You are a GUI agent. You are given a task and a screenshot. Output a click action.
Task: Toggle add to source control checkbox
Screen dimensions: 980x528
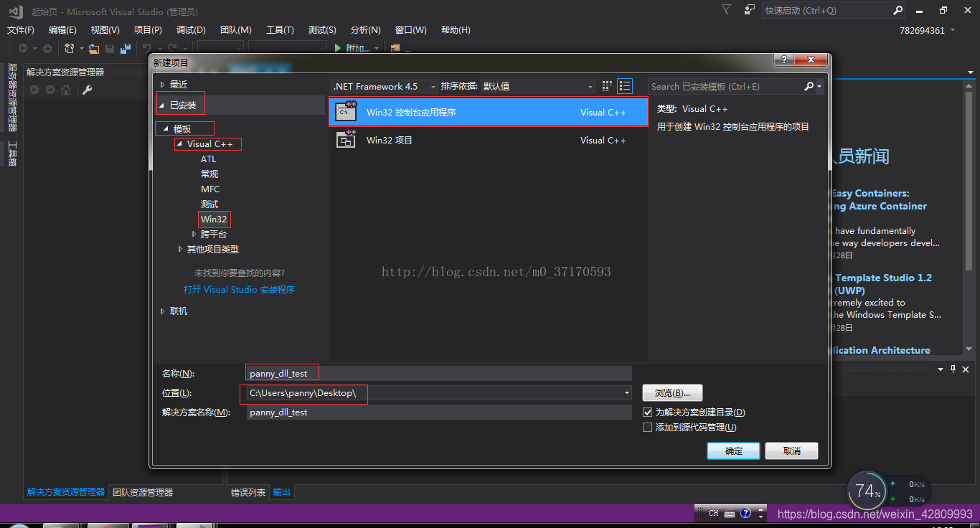[x=647, y=428]
